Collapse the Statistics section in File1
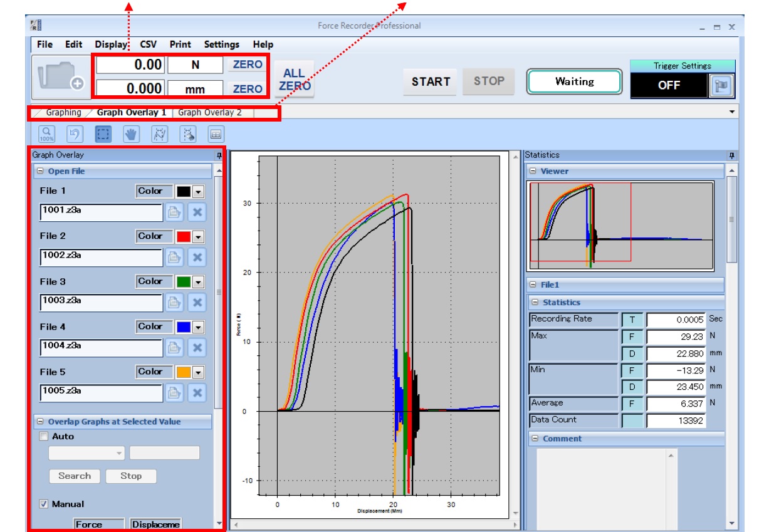The width and height of the screenshot is (779, 532). click(x=535, y=303)
